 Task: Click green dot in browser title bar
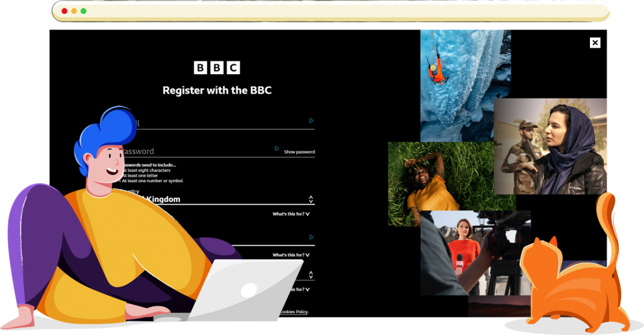pyautogui.click(x=84, y=11)
